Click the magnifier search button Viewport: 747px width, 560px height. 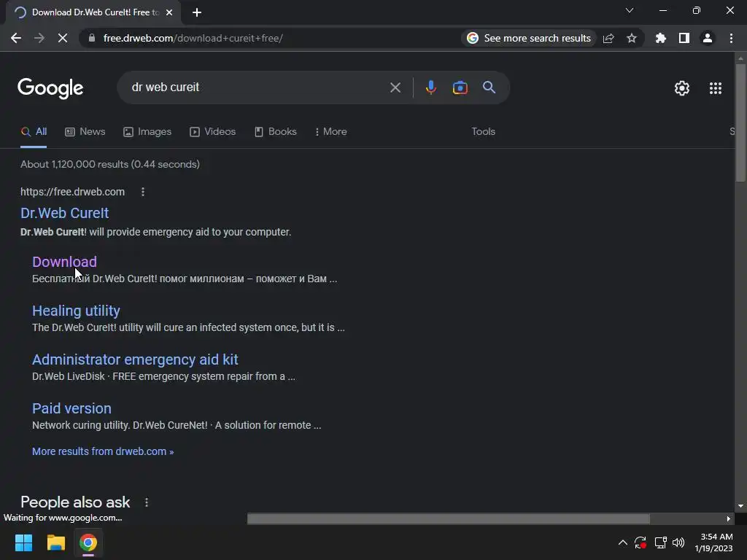pos(489,87)
